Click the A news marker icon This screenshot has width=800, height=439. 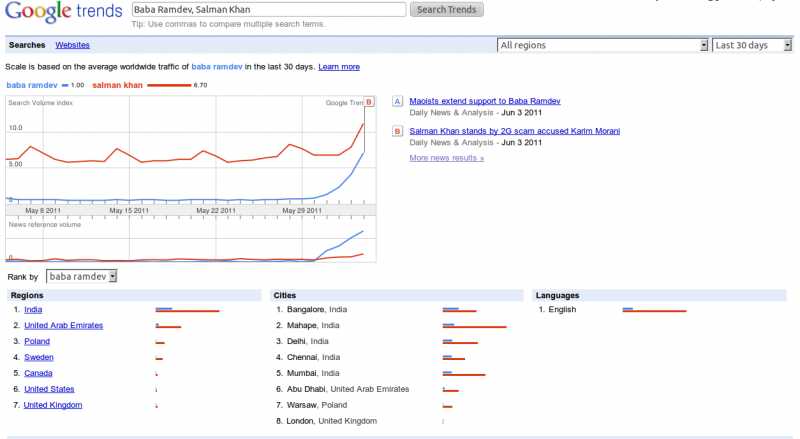[398, 102]
